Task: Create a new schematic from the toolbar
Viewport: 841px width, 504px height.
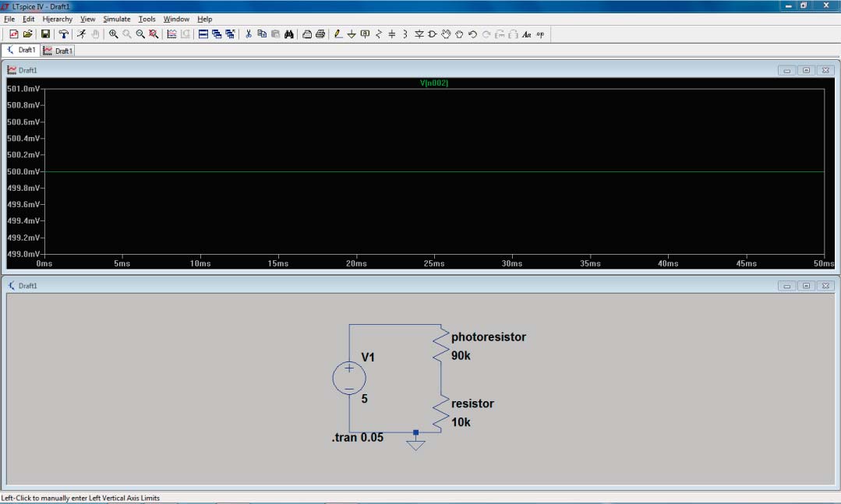Action: tap(14, 34)
